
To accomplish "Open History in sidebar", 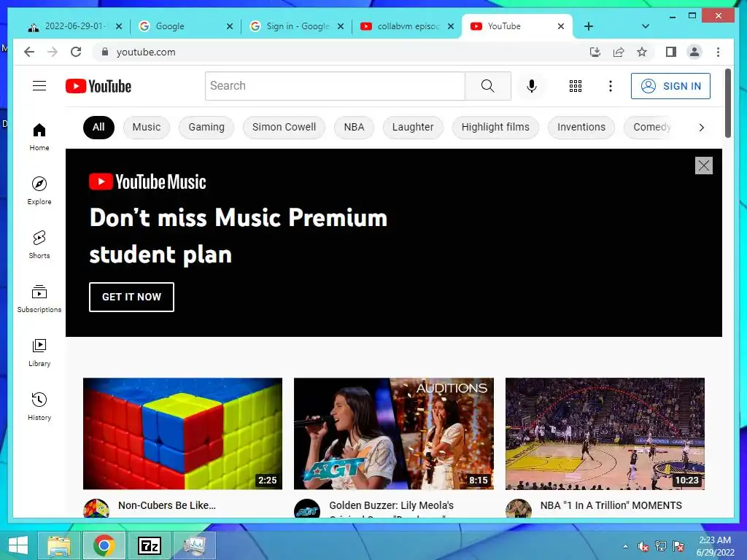I will 39,406.
